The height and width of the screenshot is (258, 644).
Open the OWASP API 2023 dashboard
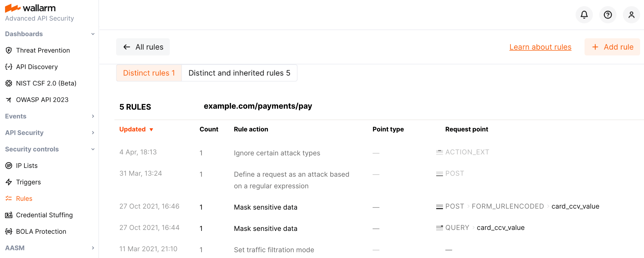click(x=42, y=99)
